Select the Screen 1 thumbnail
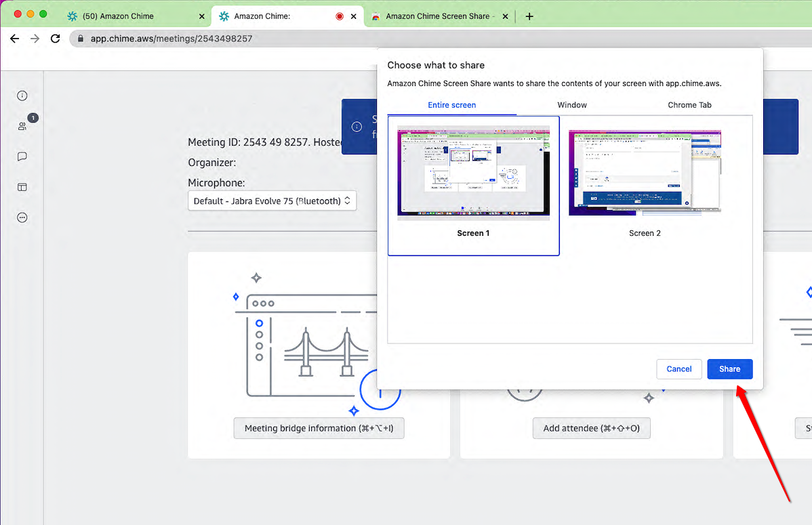 pos(473,186)
